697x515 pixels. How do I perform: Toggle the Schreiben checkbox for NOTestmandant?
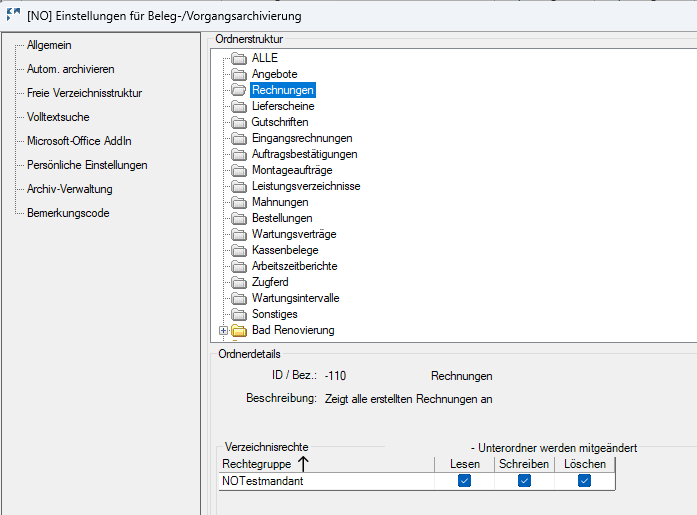(x=525, y=481)
